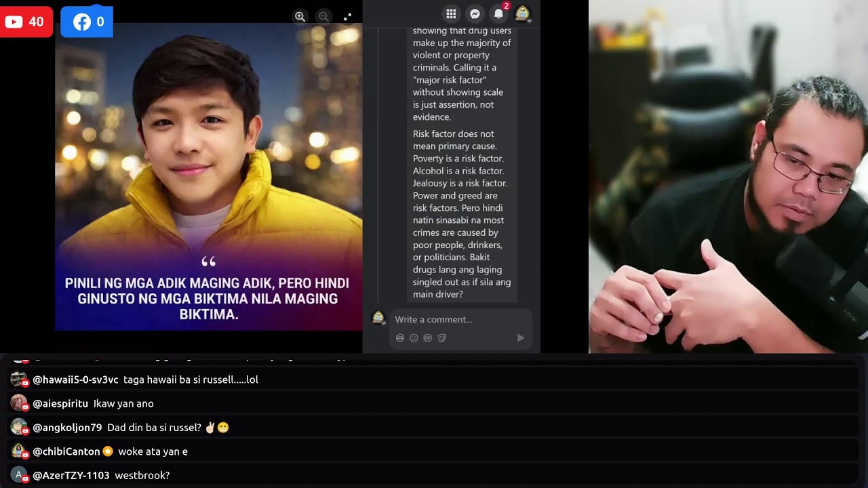Screen dimensions: 868x488
Task: Open the notifications bell with badge
Action: (x=499, y=14)
